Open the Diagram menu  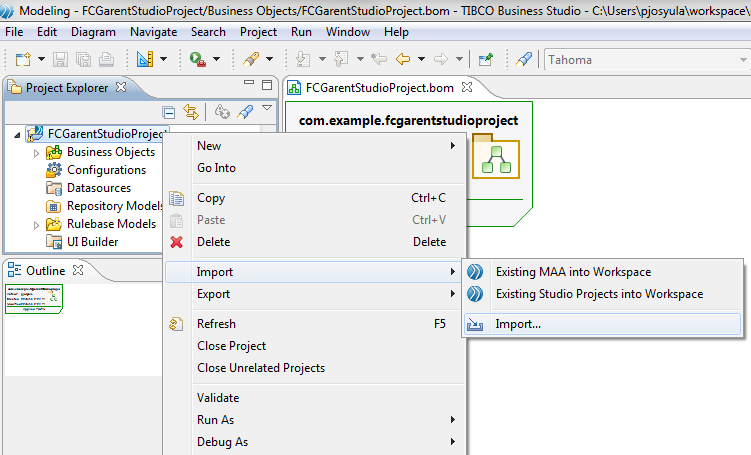[93, 32]
